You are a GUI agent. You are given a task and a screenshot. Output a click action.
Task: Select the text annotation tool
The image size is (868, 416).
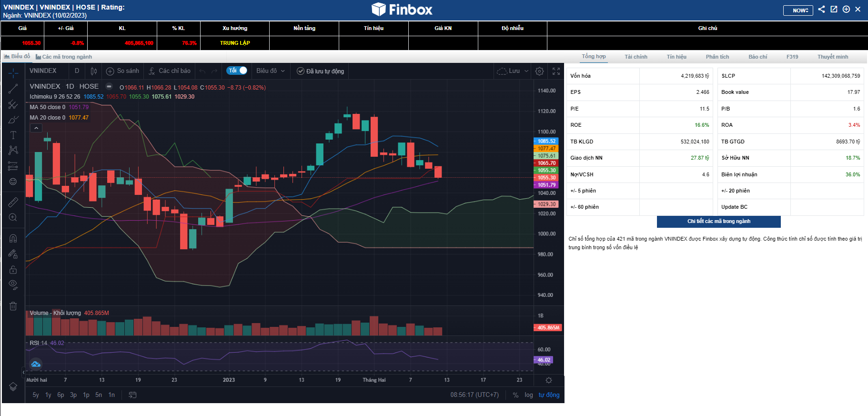click(x=13, y=135)
